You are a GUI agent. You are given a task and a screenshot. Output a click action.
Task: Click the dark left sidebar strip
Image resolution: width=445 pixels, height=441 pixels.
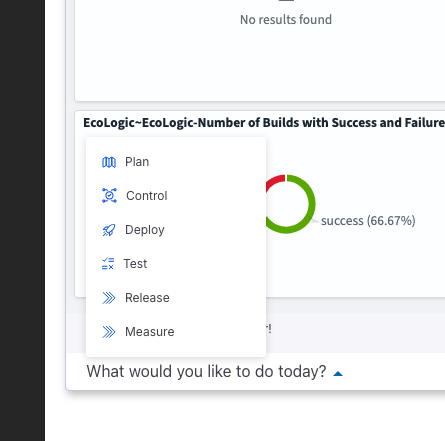point(22,220)
